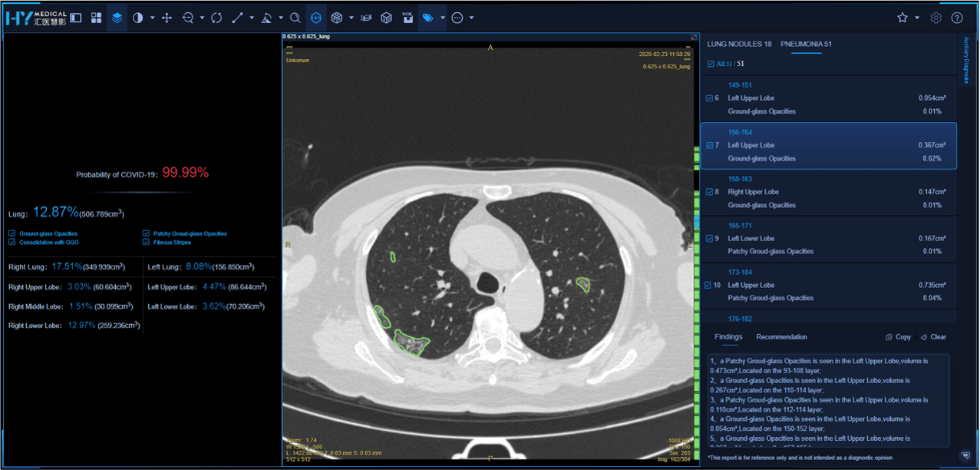The width and height of the screenshot is (980, 470).
Task: Switch to the LUNG NODULES 18 tab
Action: 739,44
